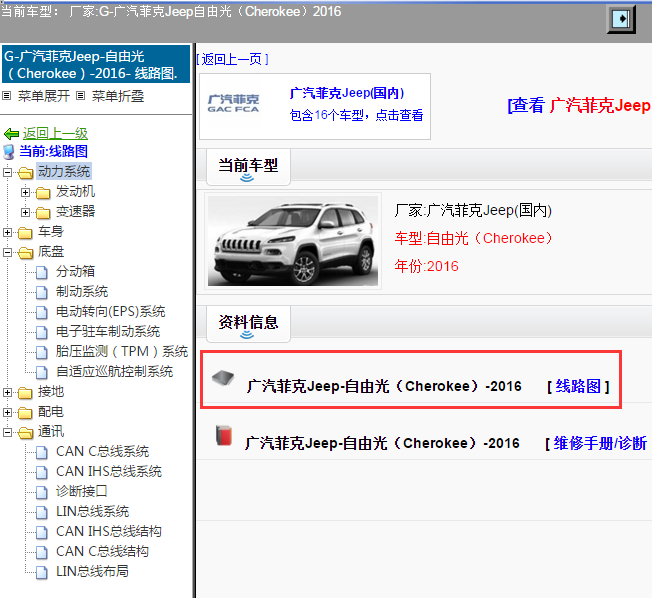Collapse the 动力系统 tree node
The width and height of the screenshot is (652, 598).
7,172
